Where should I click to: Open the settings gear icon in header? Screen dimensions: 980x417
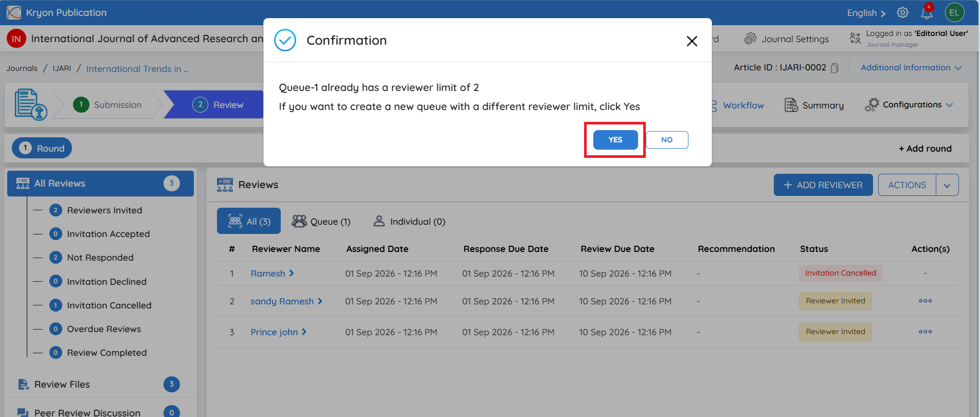903,12
